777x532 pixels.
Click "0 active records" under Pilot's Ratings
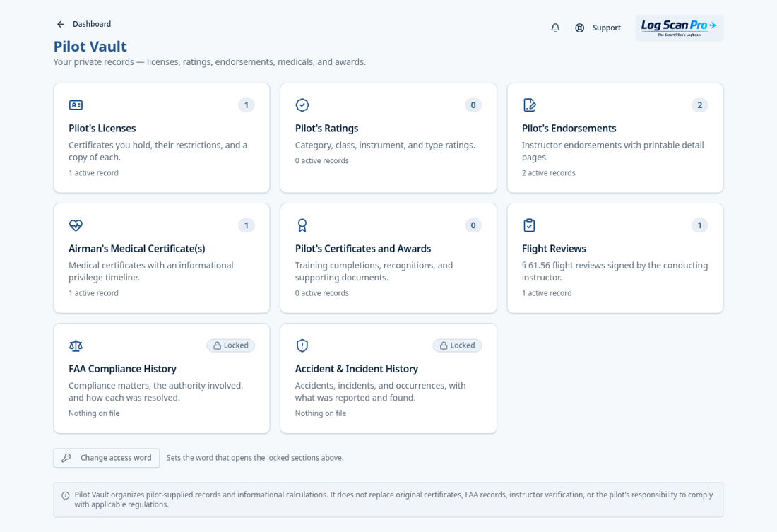pyautogui.click(x=322, y=160)
